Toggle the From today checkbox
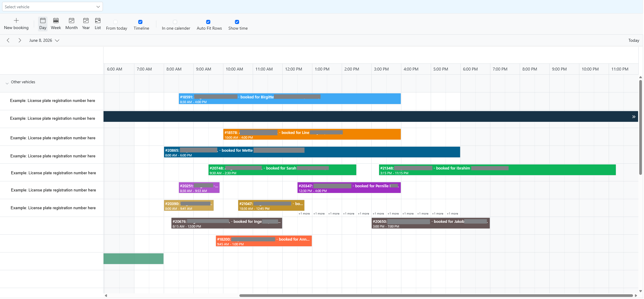The image size is (644, 299). 115,22
